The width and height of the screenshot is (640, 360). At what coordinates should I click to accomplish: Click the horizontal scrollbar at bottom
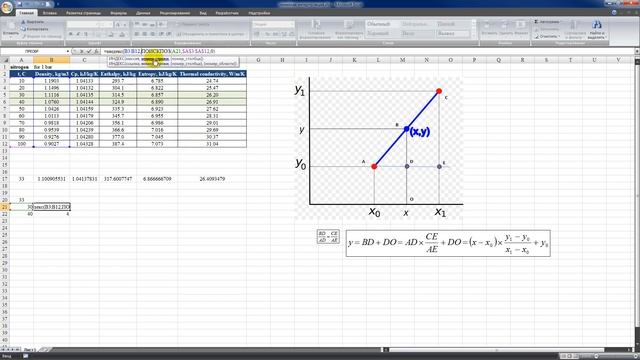pos(497,350)
